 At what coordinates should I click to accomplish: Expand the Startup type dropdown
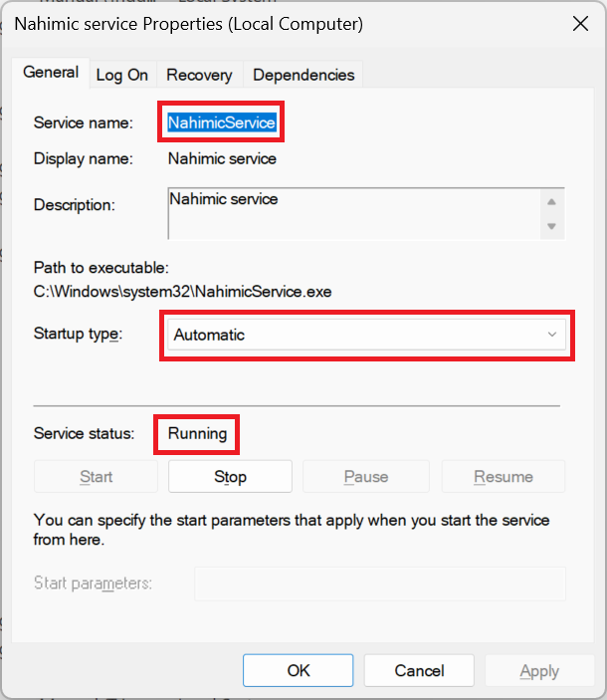point(366,335)
